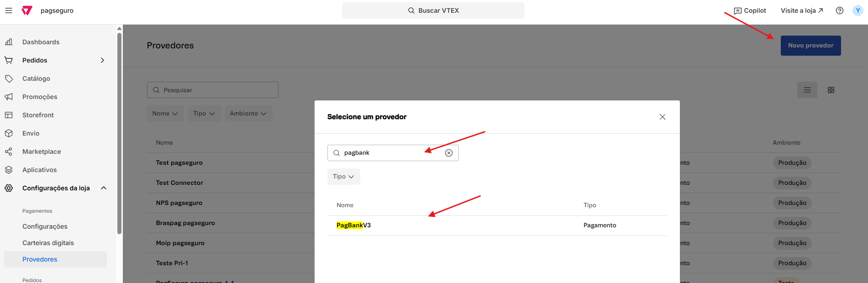Click the Marketplace share icon
The image size is (868, 283).
[x=9, y=152]
